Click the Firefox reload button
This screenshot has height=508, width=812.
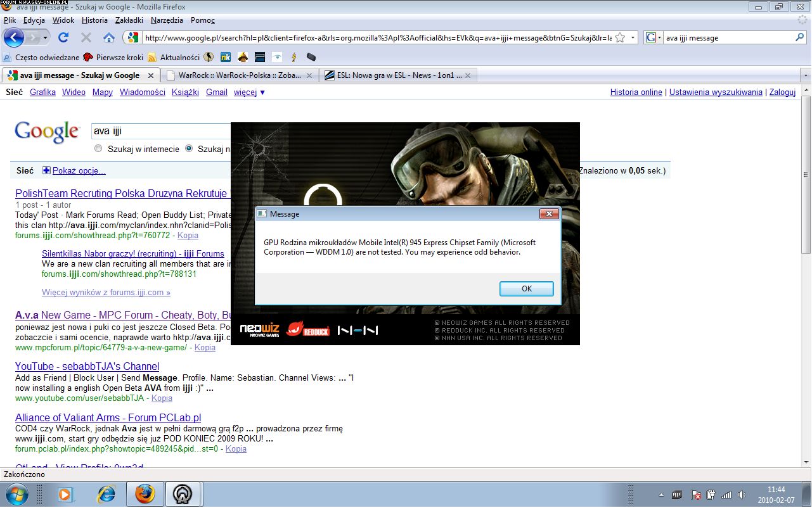tap(63, 38)
